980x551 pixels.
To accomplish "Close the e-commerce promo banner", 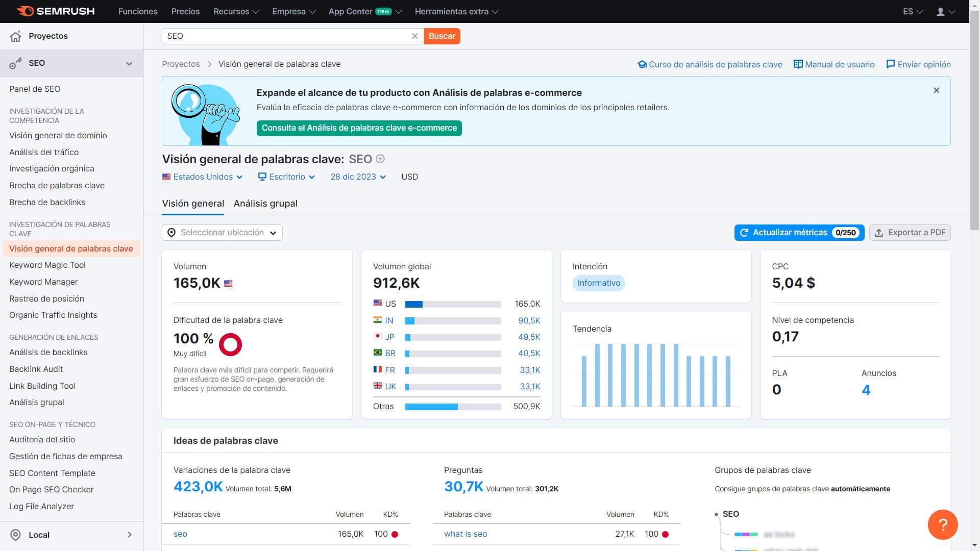I will [937, 90].
